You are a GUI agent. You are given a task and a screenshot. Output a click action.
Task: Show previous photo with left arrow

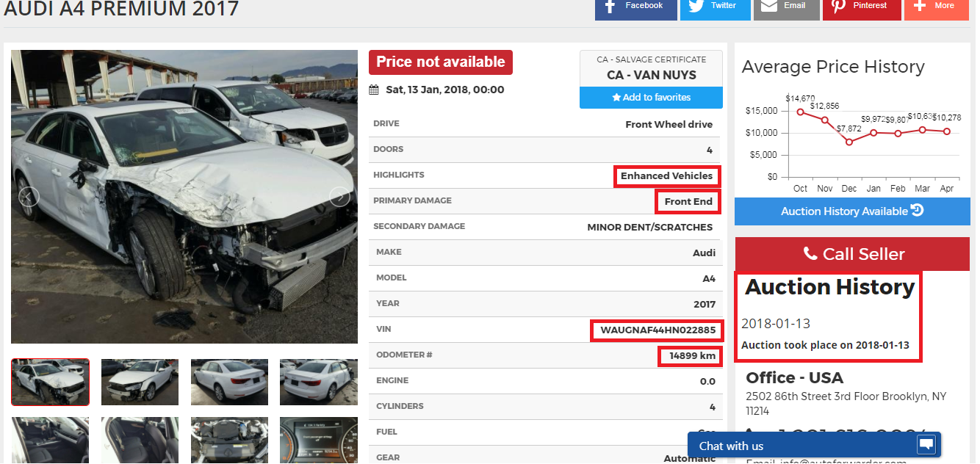tap(29, 197)
